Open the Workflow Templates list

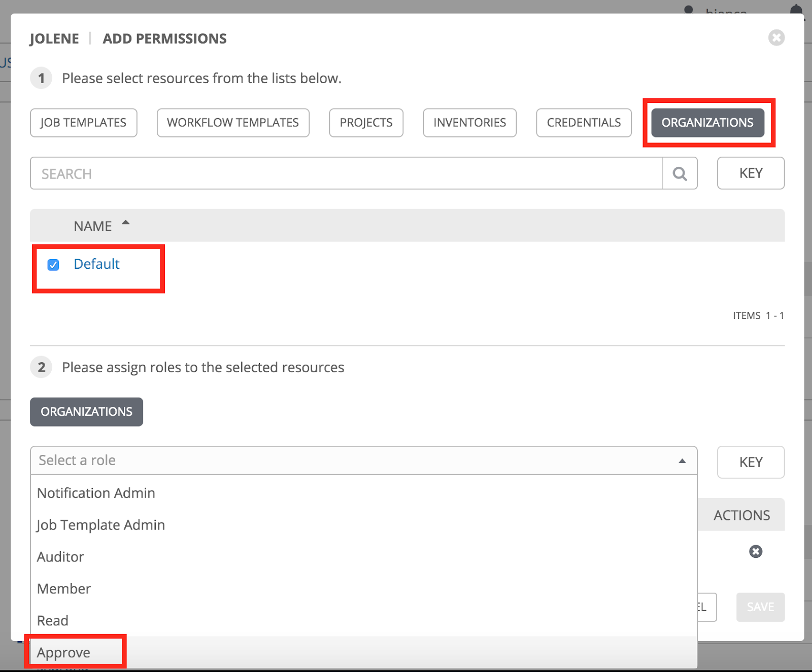[x=232, y=122]
